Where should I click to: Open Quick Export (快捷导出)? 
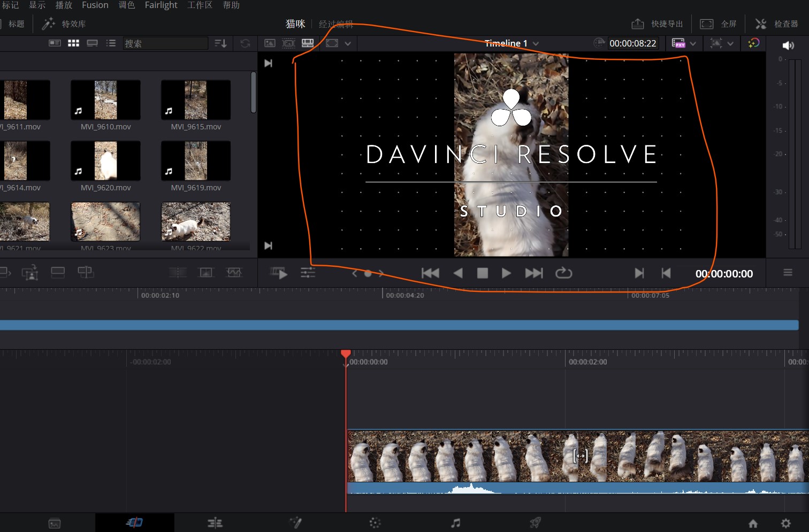point(658,24)
